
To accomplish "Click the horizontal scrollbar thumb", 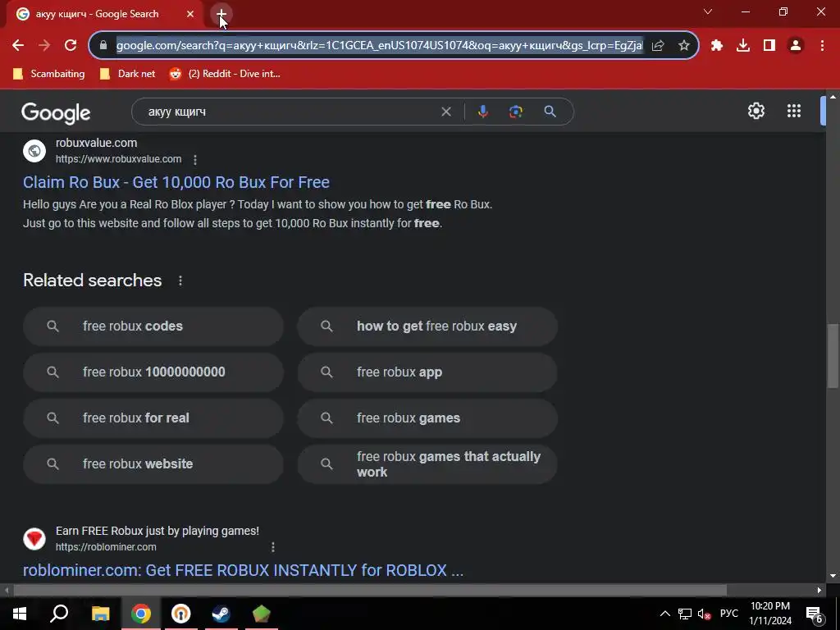I will (x=370, y=591).
